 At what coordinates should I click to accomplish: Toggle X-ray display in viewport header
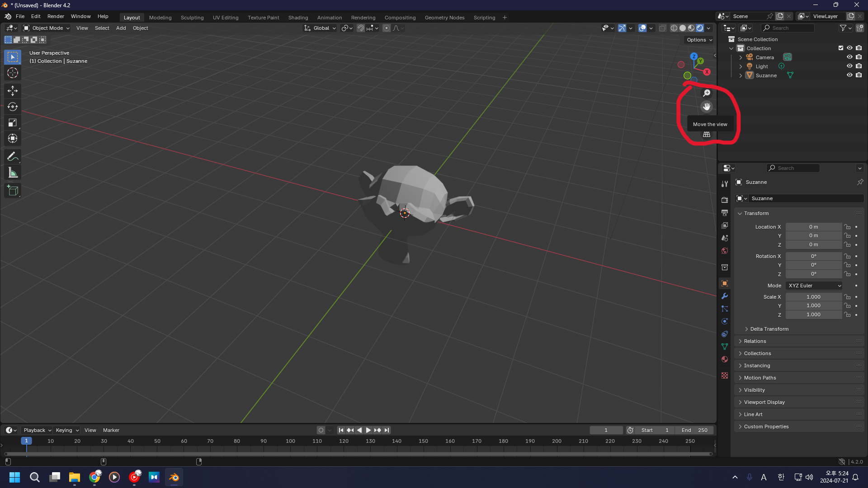pyautogui.click(x=662, y=28)
